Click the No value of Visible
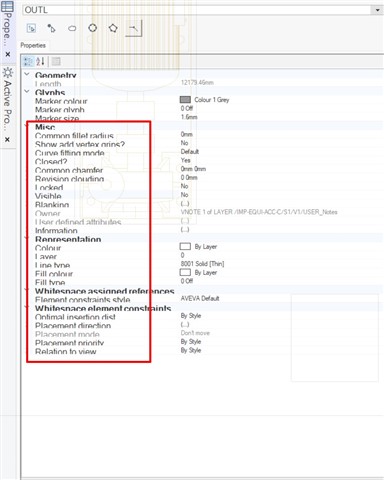This screenshot has height=480, width=384. (184, 195)
